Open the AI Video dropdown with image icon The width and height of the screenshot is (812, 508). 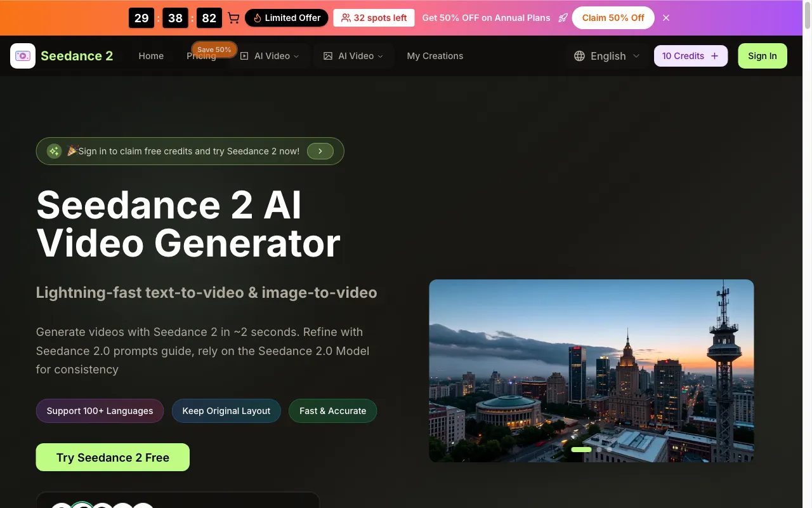click(x=353, y=56)
